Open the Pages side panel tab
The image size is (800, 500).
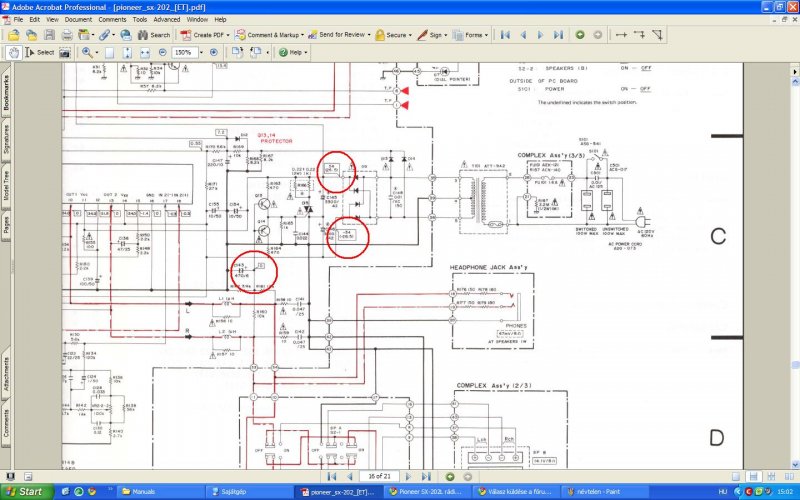pyautogui.click(x=6, y=225)
